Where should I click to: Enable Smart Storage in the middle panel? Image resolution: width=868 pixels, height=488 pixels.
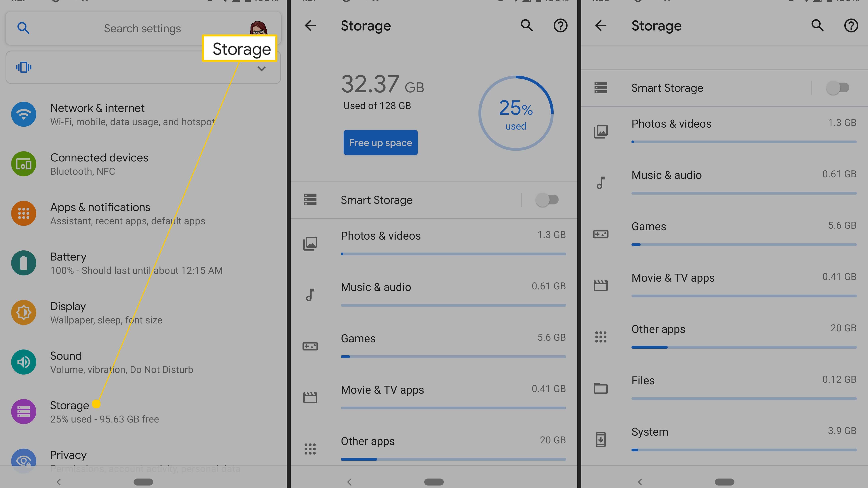tap(546, 200)
